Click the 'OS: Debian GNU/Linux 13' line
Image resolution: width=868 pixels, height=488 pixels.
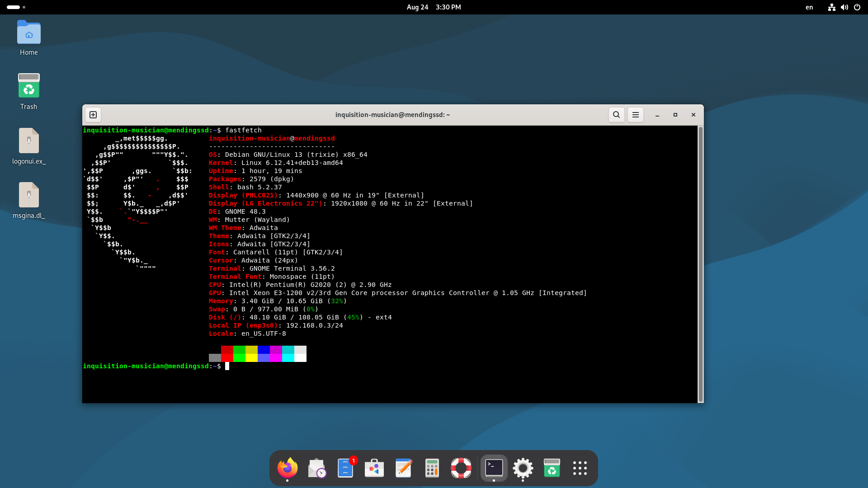point(288,155)
